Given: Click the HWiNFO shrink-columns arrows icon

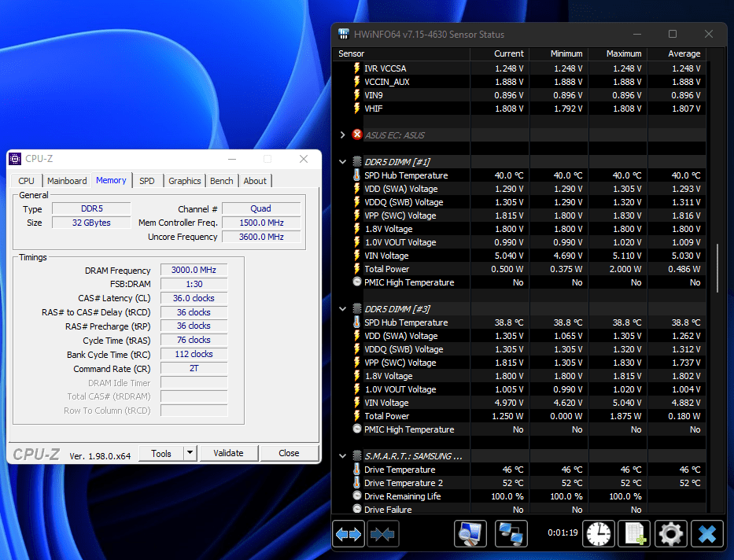Looking at the screenshot, I should pyautogui.click(x=383, y=533).
